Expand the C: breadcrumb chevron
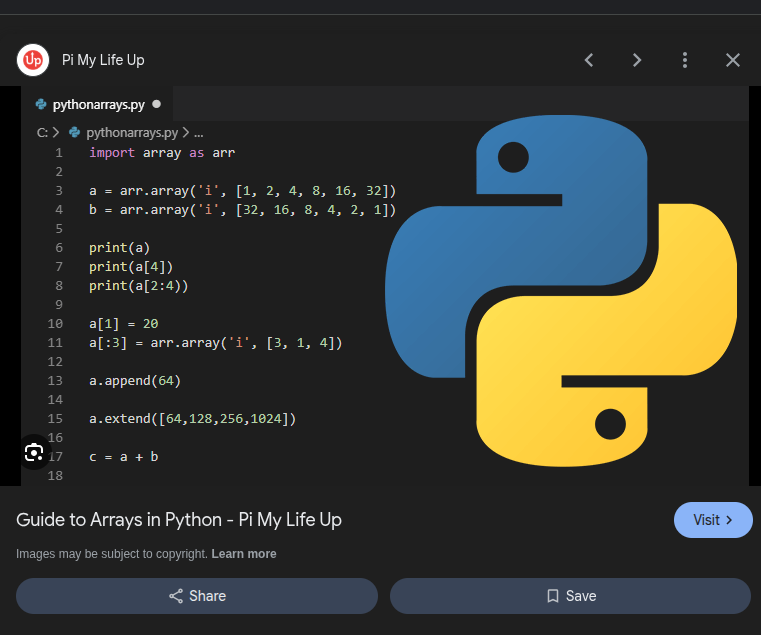This screenshot has width=761, height=635. pyautogui.click(x=56, y=132)
